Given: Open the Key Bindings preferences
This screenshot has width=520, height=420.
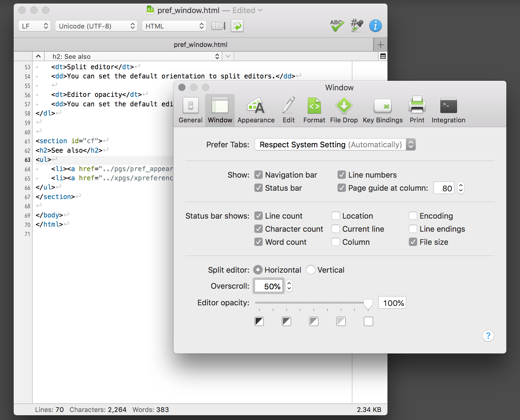Looking at the screenshot, I should tap(382, 110).
